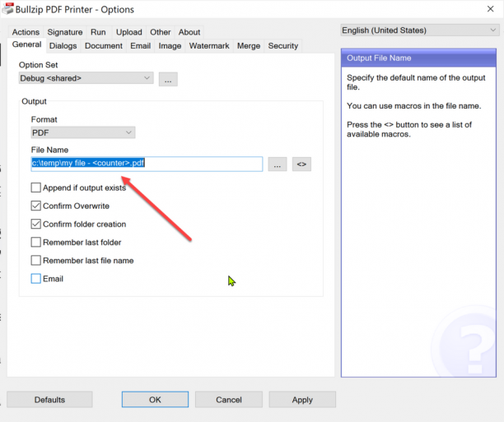Viewport: 504px width, 422px height.
Task: Confirm settings with the OK button
Action: point(155,400)
